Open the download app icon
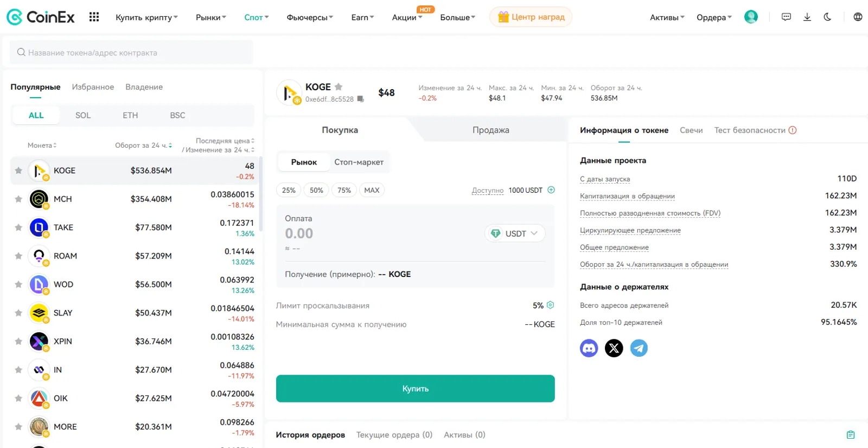 pos(807,17)
